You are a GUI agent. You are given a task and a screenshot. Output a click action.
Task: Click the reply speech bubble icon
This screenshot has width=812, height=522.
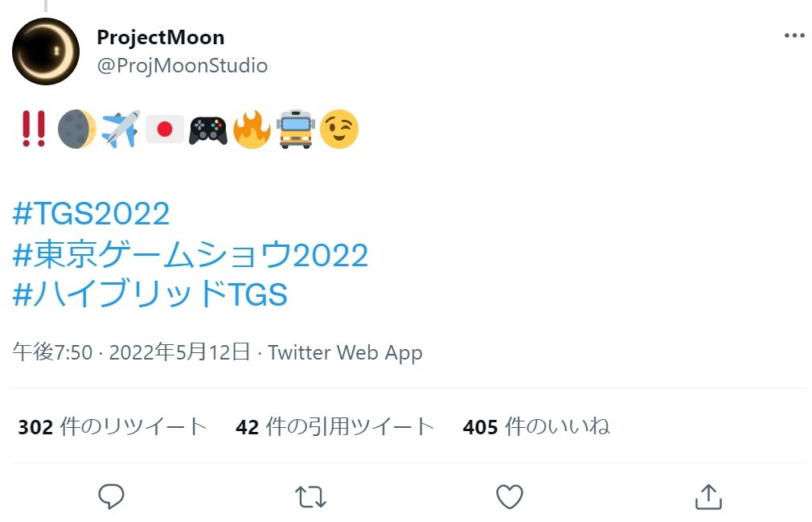pos(111,496)
